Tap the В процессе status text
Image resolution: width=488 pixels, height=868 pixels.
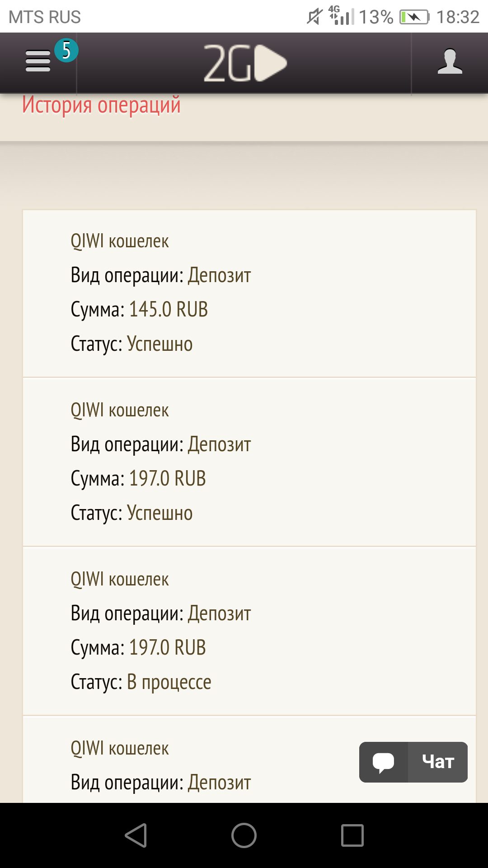point(169,682)
